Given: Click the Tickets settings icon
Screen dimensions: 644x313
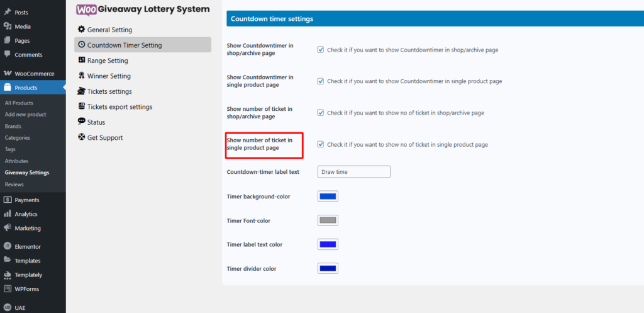Looking at the screenshot, I should [81, 91].
